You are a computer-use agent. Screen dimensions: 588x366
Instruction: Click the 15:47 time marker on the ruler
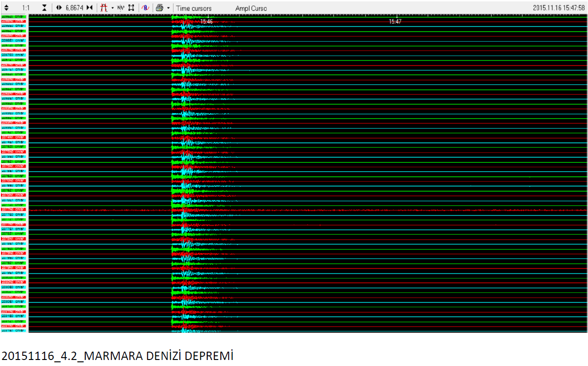tap(395, 21)
